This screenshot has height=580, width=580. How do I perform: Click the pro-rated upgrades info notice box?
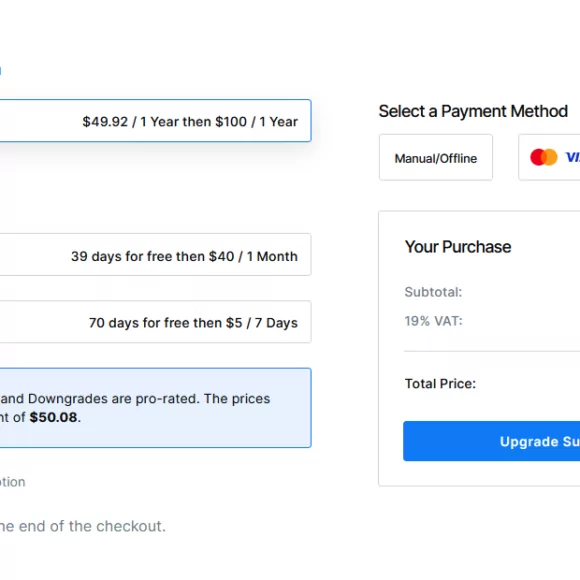click(x=155, y=408)
